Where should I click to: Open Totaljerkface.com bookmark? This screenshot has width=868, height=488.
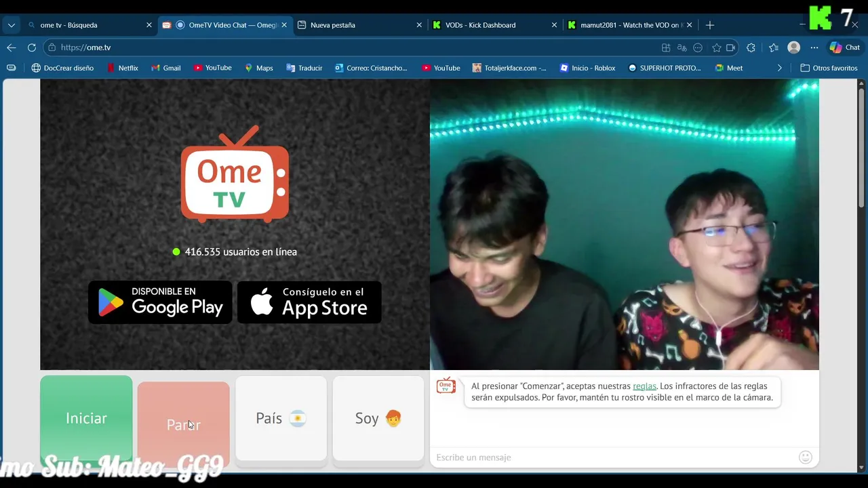pyautogui.click(x=509, y=68)
